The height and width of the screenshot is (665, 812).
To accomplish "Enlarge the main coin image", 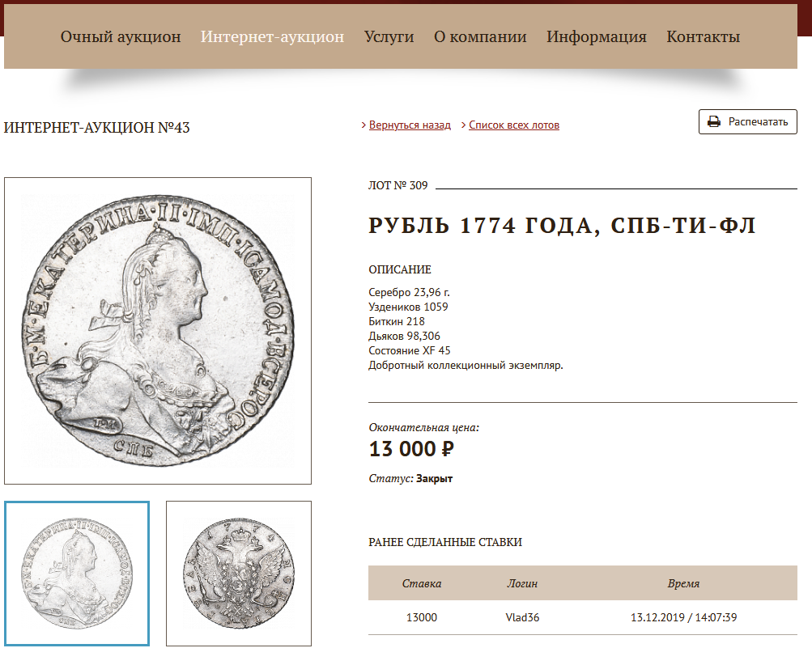I will tap(158, 331).
